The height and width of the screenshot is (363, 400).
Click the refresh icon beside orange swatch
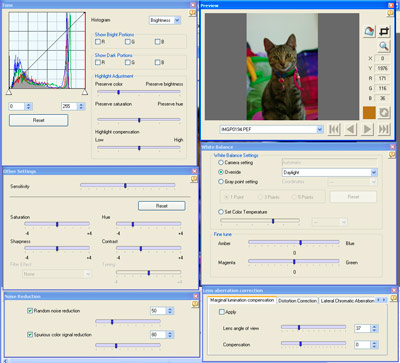point(384,113)
